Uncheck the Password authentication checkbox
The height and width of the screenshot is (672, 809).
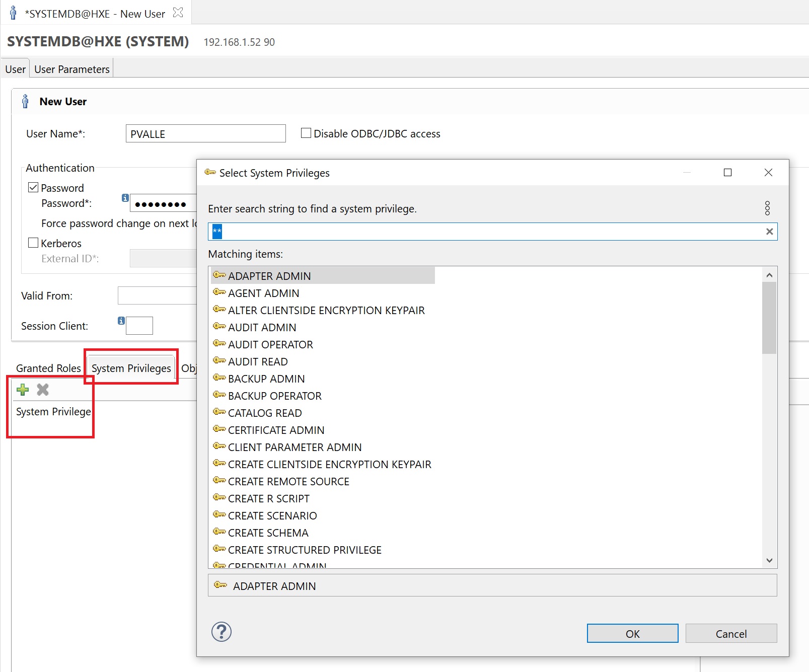[x=34, y=188]
